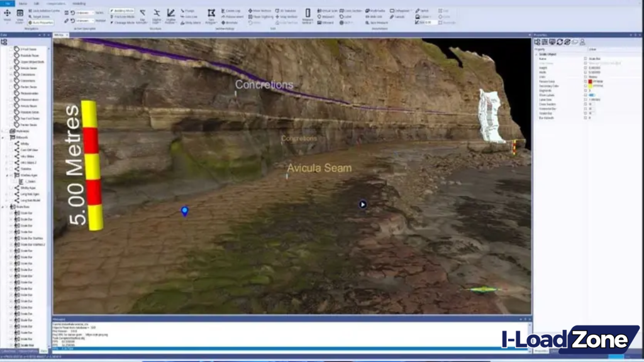
Task: Switch to Cleavage Mode
Action: tap(122, 22)
